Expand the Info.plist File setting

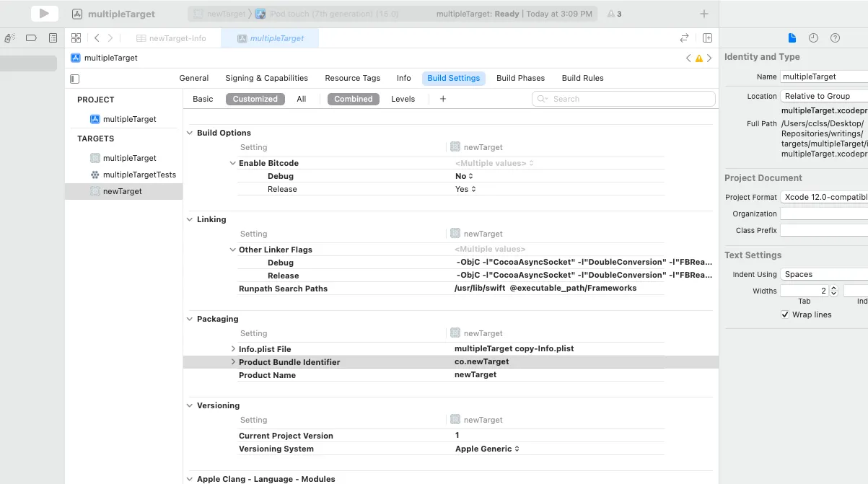[232, 349]
